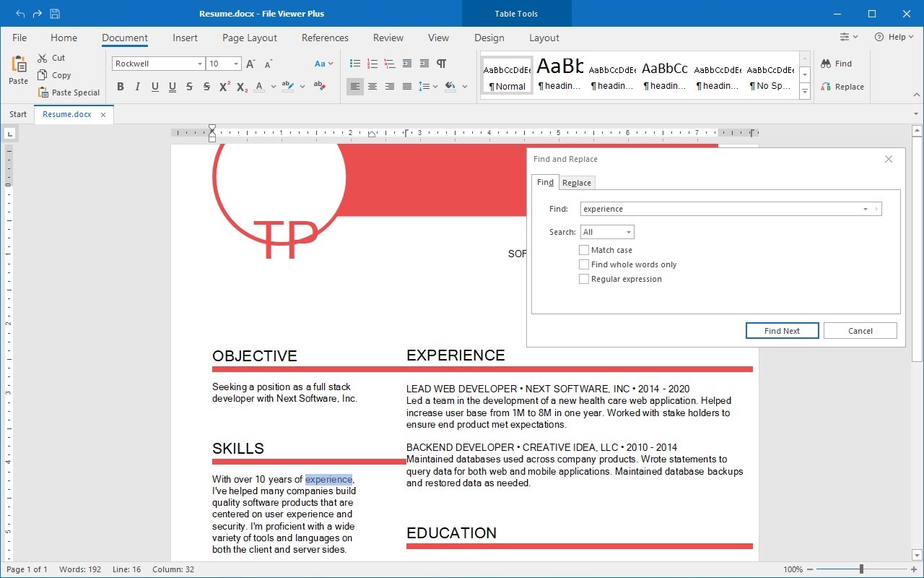Click the shrink font size icon
The image size is (924, 578).
point(268,64)
